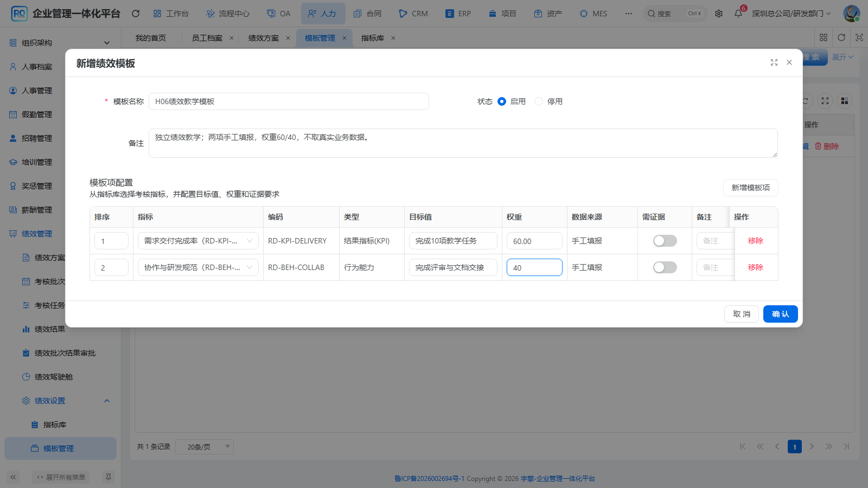Switch to the 我的首页 tab
Image resolution: width=868 pixels, height=488 pixels.
tap(151, 38)
